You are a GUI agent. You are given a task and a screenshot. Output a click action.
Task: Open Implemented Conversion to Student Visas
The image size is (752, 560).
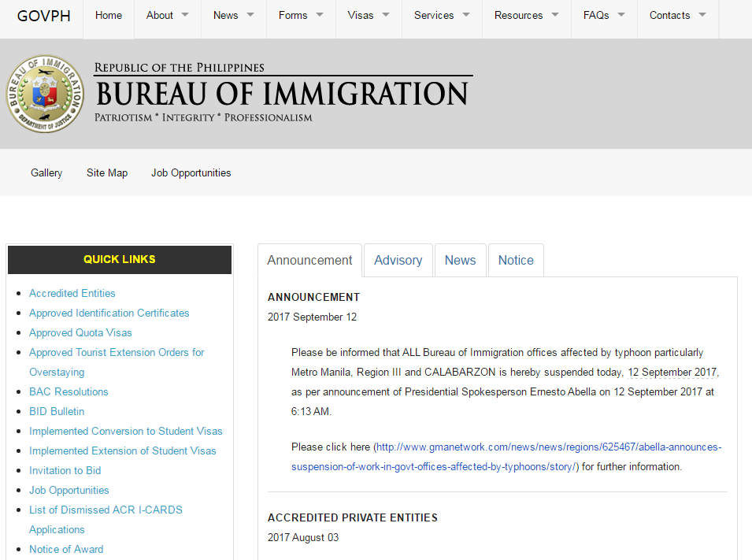126,431
